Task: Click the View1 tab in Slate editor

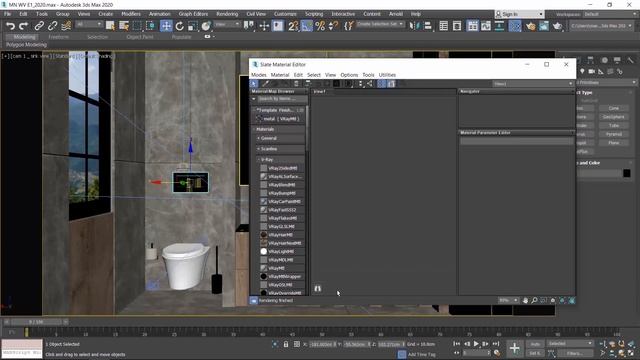Action: coord(320,91)
